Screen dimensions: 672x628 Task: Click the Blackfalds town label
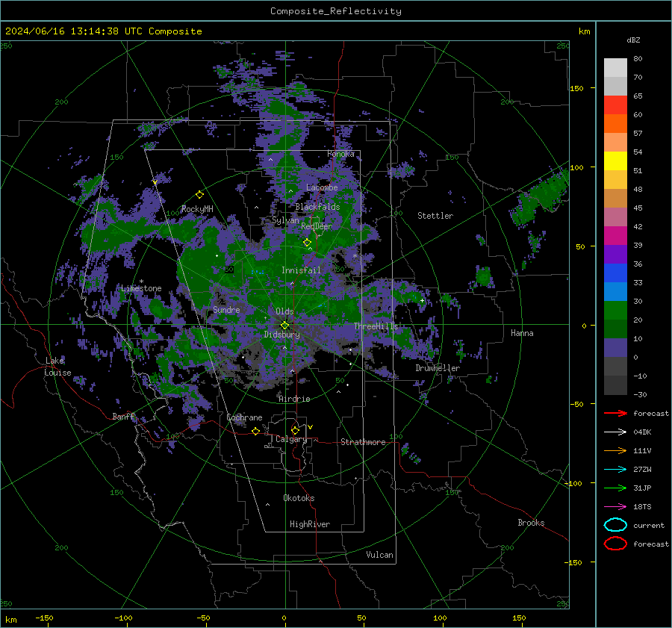[317, 207]
